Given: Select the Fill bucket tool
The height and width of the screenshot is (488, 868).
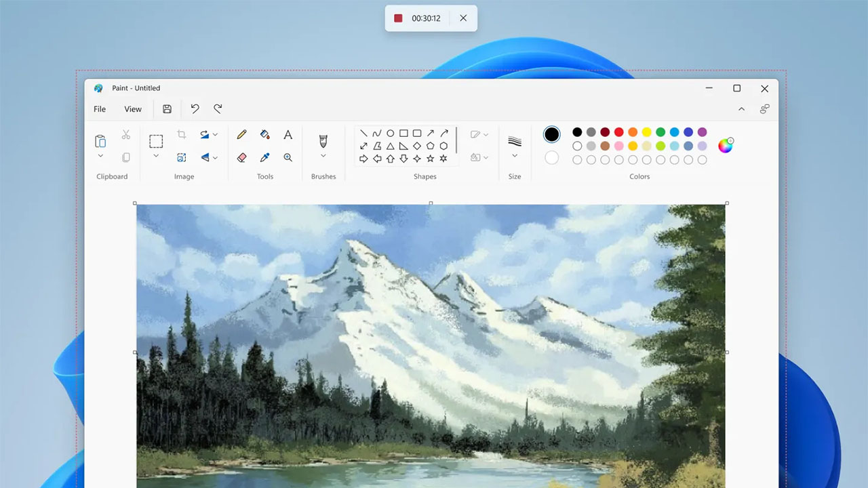Looking at the screenshot, I should [x=265, y=134].
